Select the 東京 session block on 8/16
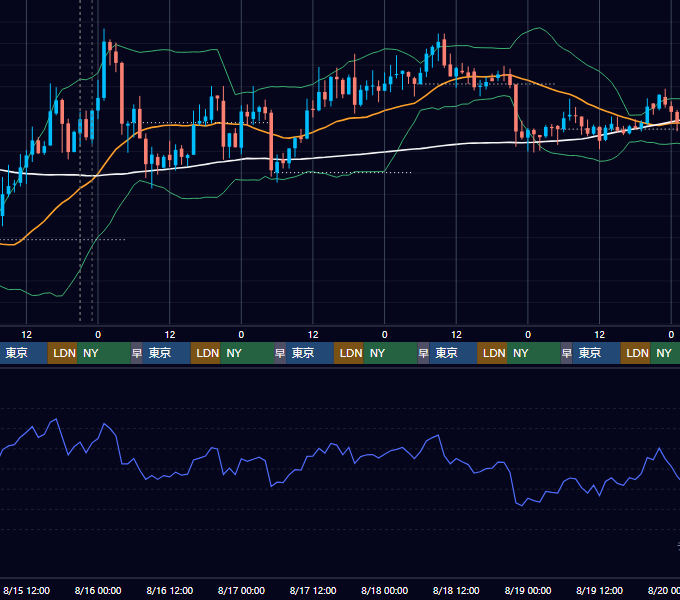The width and height of the screenshot is (680, 600). (167, 353)
